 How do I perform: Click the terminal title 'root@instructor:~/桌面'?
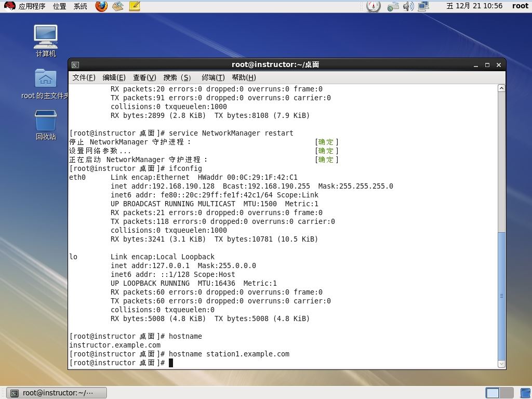coord(275,64)
